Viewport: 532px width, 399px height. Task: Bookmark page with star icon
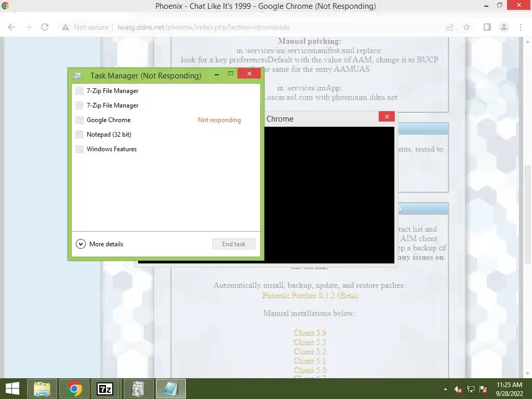pyautogui.click(x=467, y=27)
